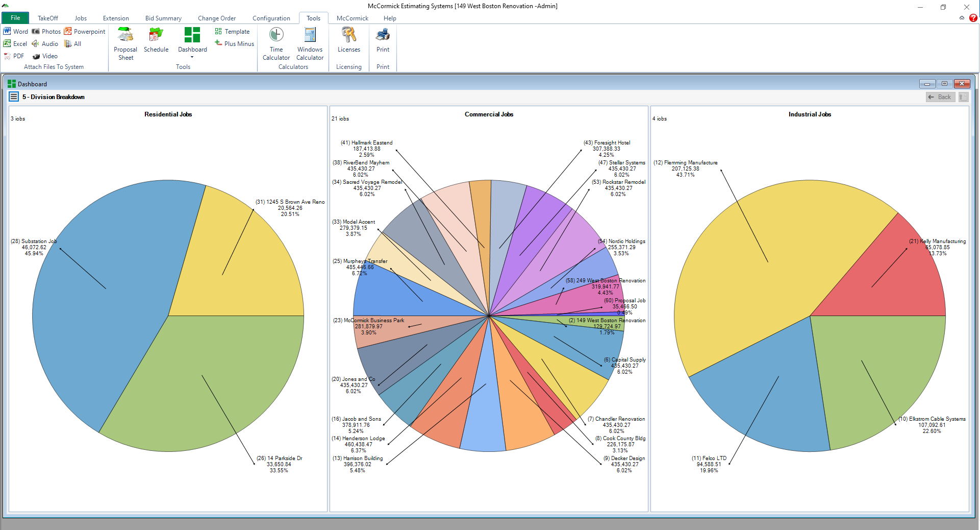980x530 pixels.
Task: Click the Industrial Jobs chart title
Action: point(810,114)
